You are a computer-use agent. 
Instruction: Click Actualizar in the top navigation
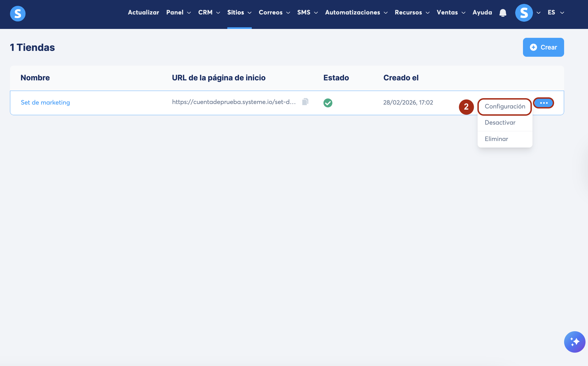[143, 13]
